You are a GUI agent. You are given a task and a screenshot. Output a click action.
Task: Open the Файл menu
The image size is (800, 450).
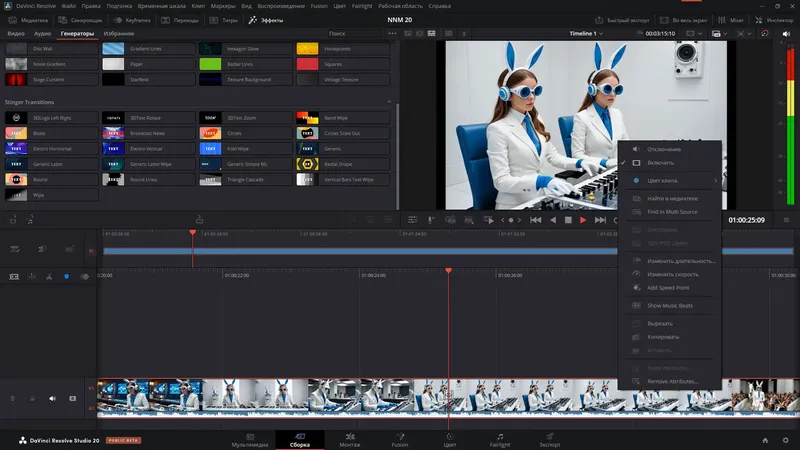pyautogui.click(x=68, y=6)
